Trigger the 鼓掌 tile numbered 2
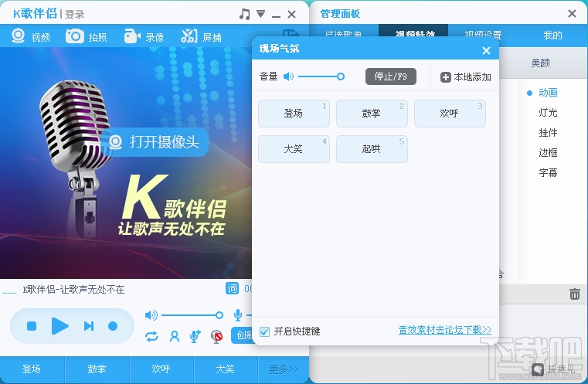This screenshot has height=384, width=588. click(372, 114)
